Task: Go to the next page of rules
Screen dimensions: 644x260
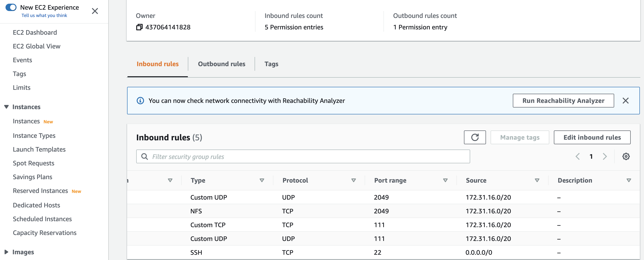Action: click(x=605, y=156)
